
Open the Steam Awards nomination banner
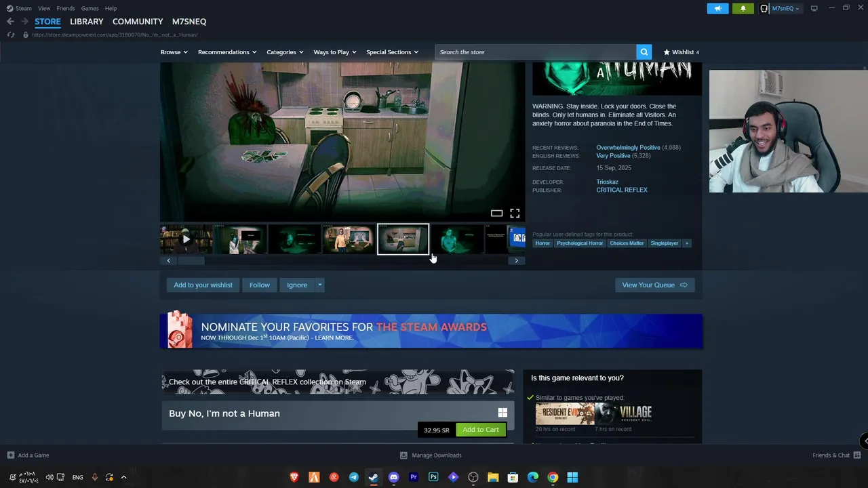pos(431,331)
